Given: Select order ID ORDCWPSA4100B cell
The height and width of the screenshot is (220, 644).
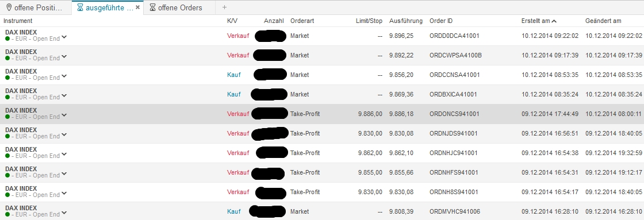Looking at the screenshot, I should click(x=455, y=55).
